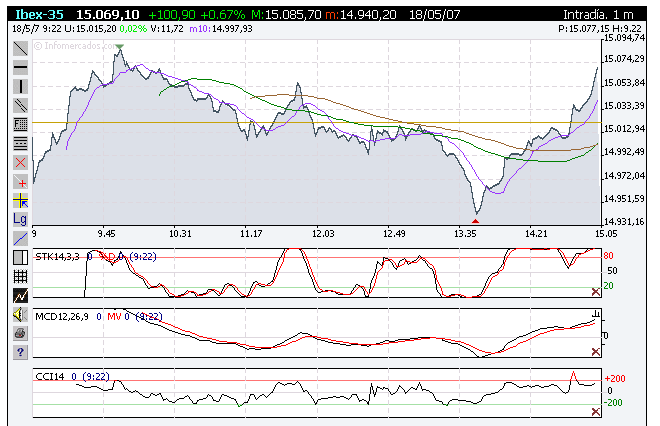
Task: Click the m10:14.997,93 moving average readout
Action: [x=221, y=29]
